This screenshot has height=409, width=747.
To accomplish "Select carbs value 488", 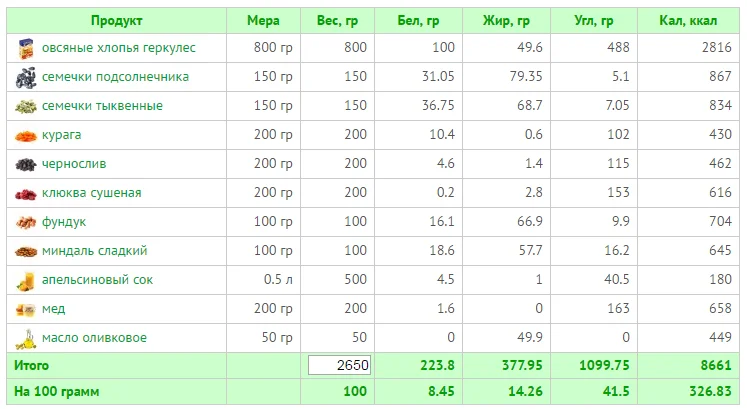I will 618,47.
